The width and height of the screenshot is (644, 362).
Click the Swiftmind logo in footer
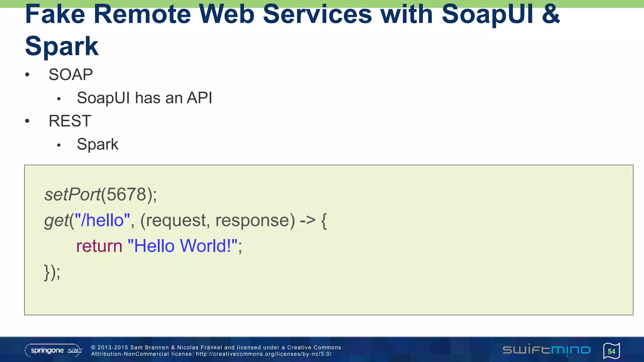[547, 350]
